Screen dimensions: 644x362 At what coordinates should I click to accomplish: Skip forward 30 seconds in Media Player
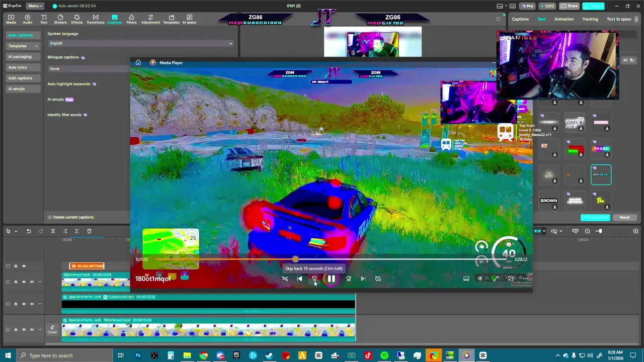[348, 279]
